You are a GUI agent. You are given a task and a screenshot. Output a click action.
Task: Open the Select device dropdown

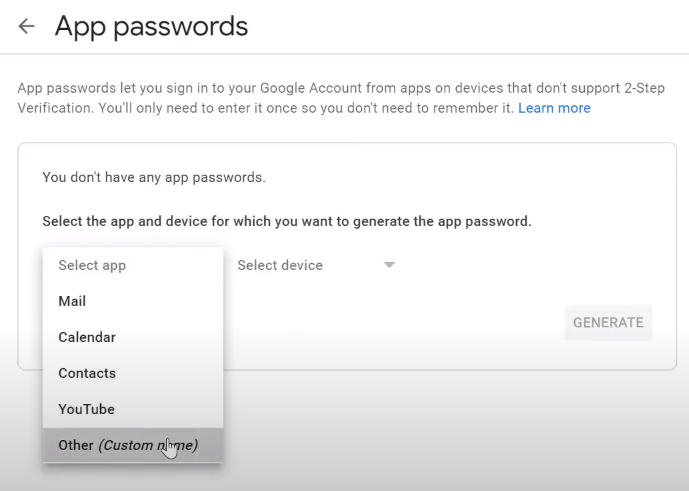point(280,265)
